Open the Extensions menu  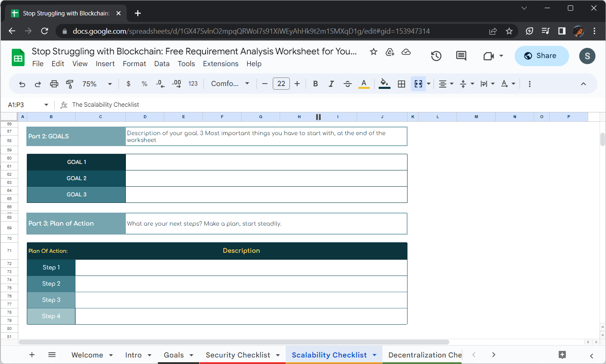coord(220,64)
